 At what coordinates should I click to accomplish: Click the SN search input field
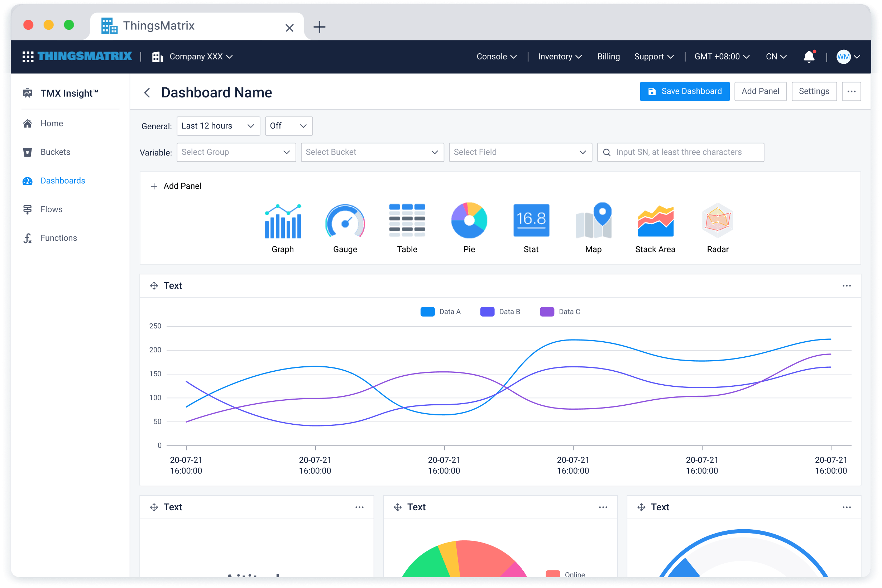click(x=681, y=152)
